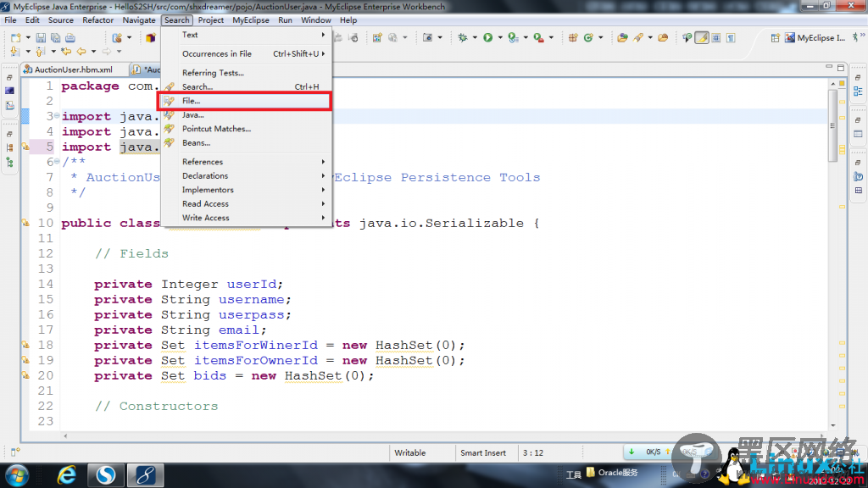Click the Windows Start button
The width and height of the screenshot is (868, 488).
click(17, 475)
